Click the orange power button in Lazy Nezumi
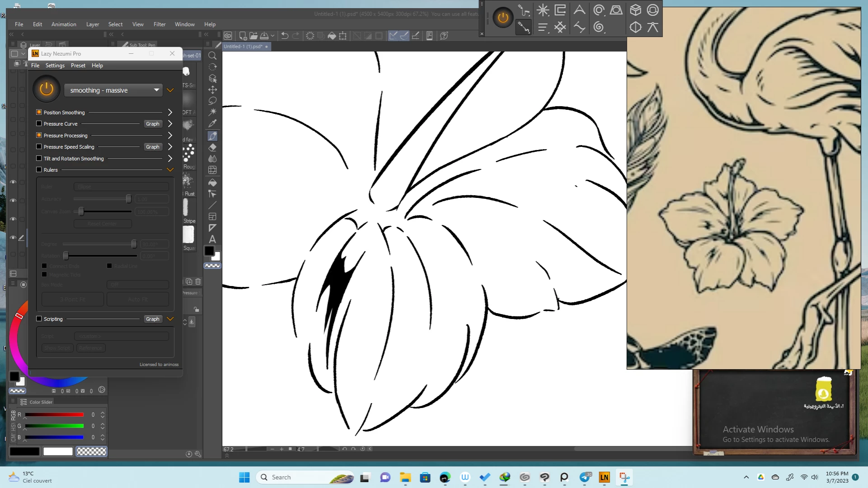Image resolution: width=868 pixels, height=488 pixels. (47, 89)
